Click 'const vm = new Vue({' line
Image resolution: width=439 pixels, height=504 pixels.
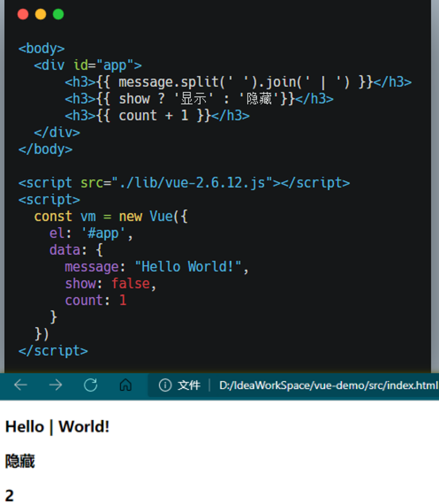tap(111, 216)
